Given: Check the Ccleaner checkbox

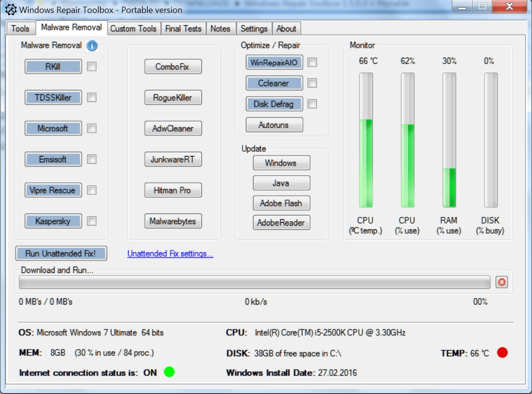Looking at the screenshot, I should (x=312, y=83).
